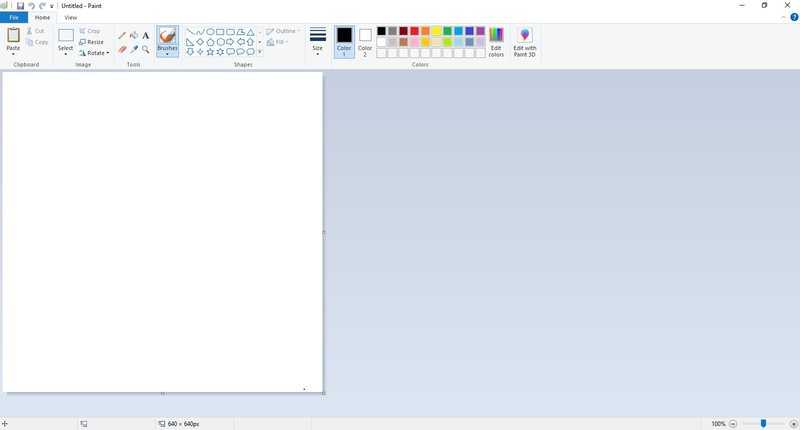Viewport: 800px width, 430px height.
Task: Click the Save icon in the quick access toolbar
Action: click(20, 6)
